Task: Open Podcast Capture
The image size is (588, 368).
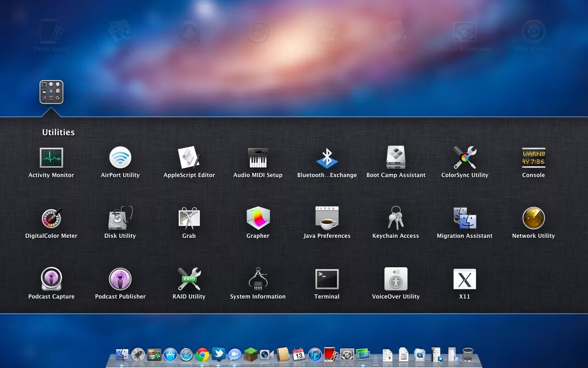Action: pyautogui.click(x=51, y=279)
